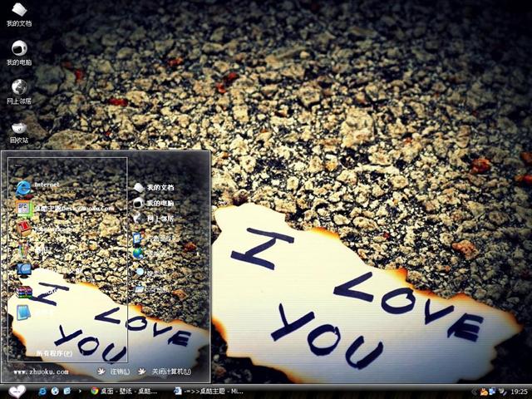Viewport: 532px width, 399px height.
Task: Expand 所有程序(P) all programs list
Action: pos(54,353)
